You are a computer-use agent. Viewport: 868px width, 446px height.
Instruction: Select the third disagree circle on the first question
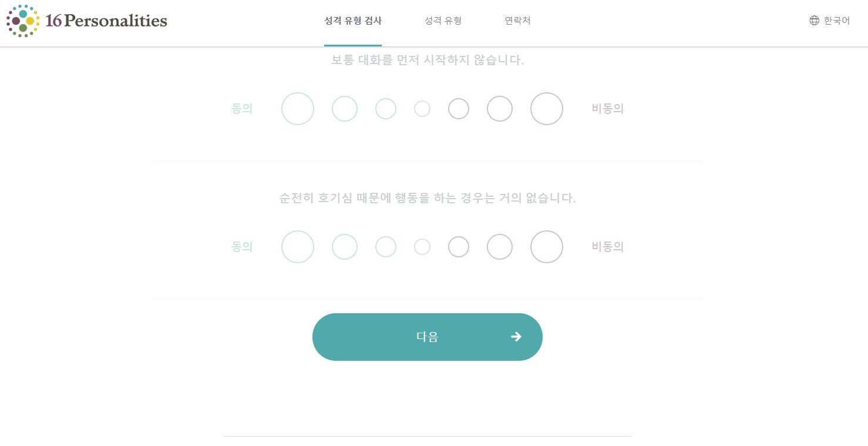[547, 109]
